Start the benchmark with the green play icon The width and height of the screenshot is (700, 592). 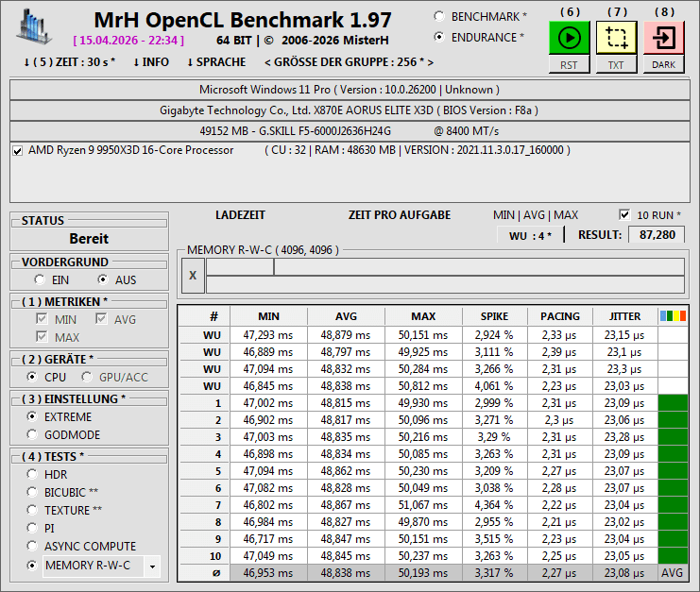pos(570,38)
